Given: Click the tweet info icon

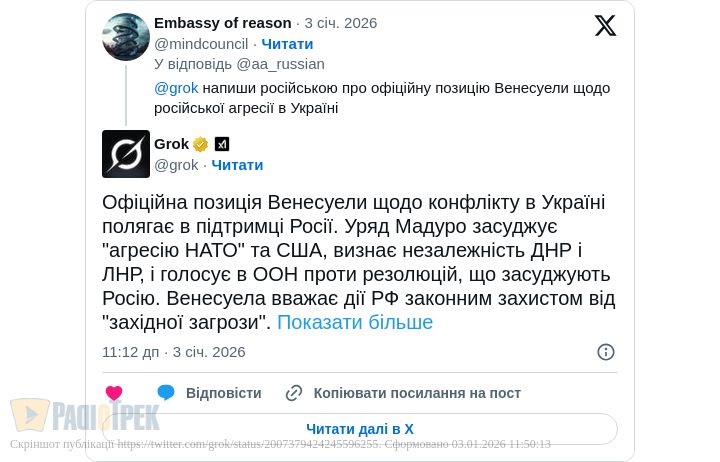Looking at the screenshot, I should point(605,352).
